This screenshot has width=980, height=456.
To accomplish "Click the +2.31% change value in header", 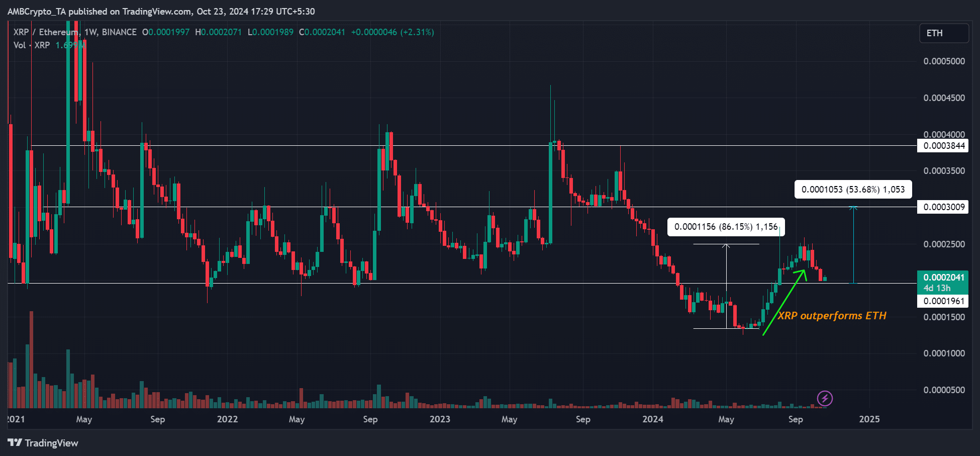I will pos(417,32).
